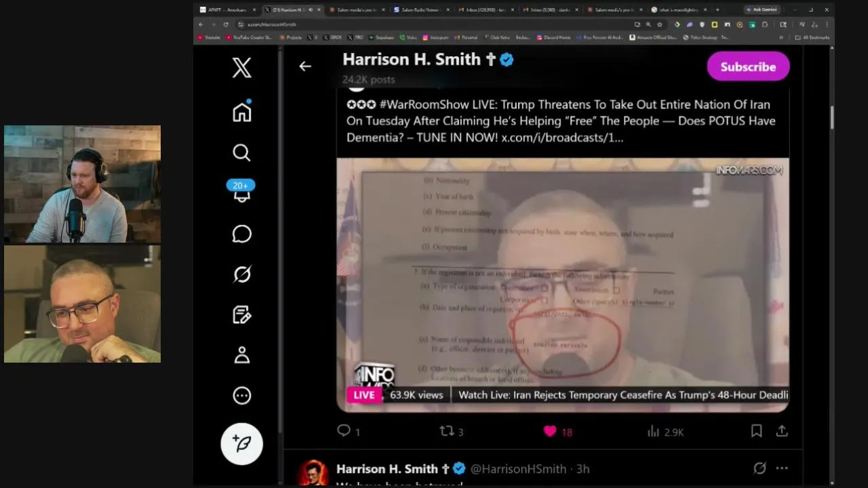Image resolution: width=868 pixels, height=488 pixels.
Task: Reply to the WarRoomShow live post
Action: click(348, 431)
